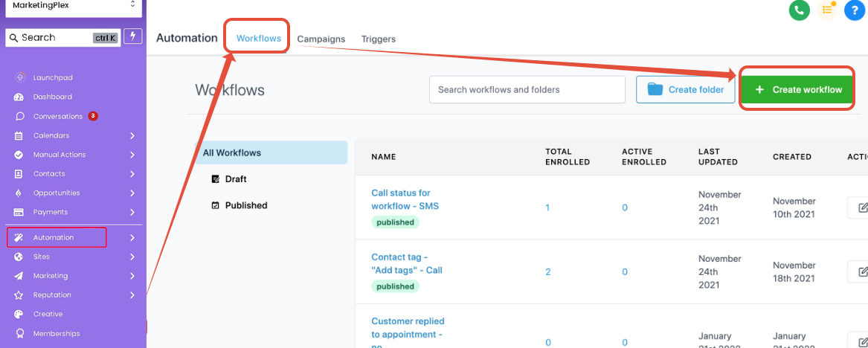Switch to the Triggers tab
The height and width of the screenshot is (348, 868).
[379, 39]
